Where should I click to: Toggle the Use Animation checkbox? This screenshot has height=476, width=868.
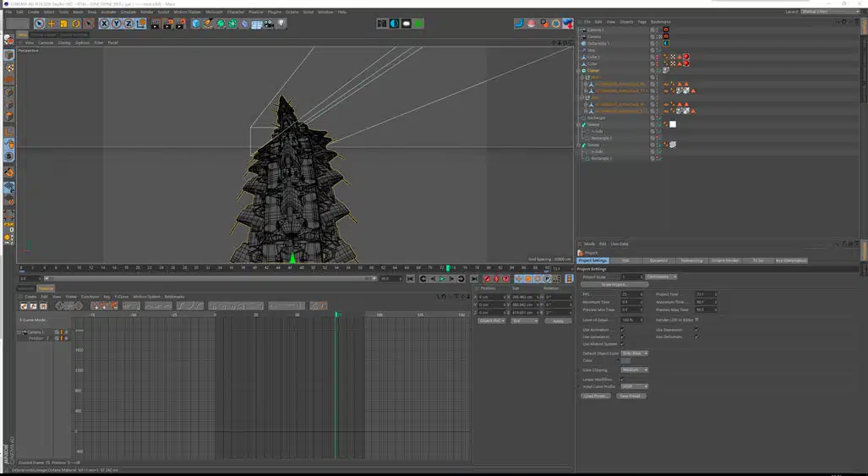tap(622, 330)
